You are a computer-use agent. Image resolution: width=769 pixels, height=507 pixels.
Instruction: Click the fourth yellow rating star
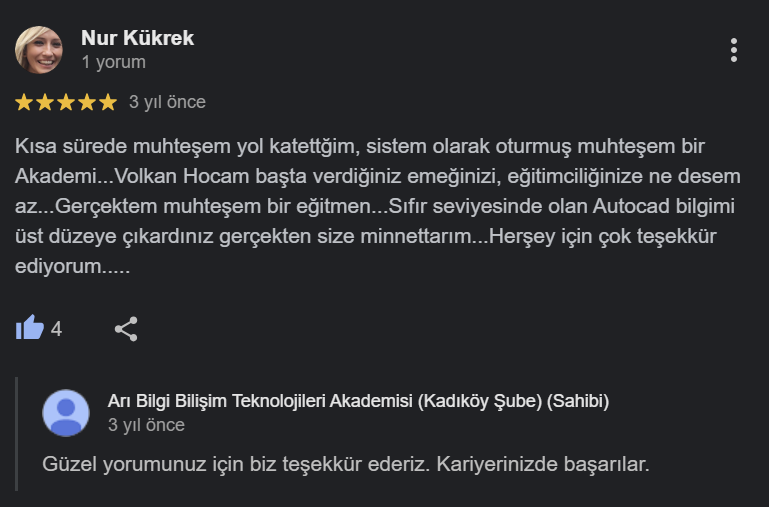pos(87,102)
